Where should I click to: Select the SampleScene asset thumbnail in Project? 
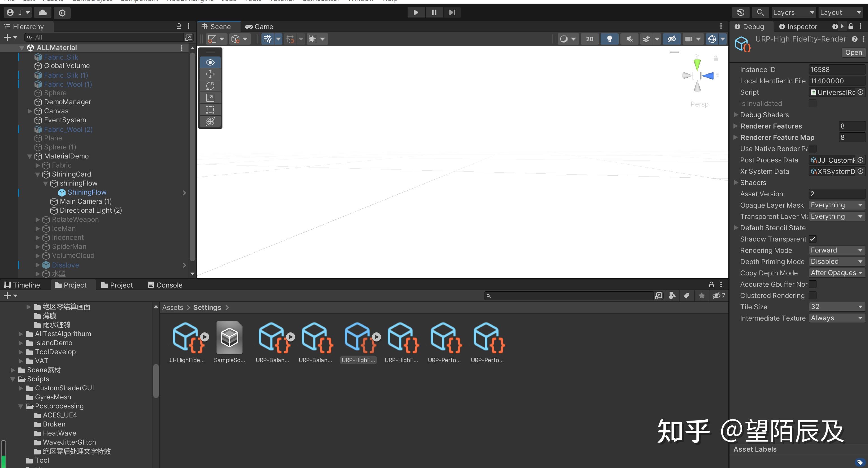230,338
